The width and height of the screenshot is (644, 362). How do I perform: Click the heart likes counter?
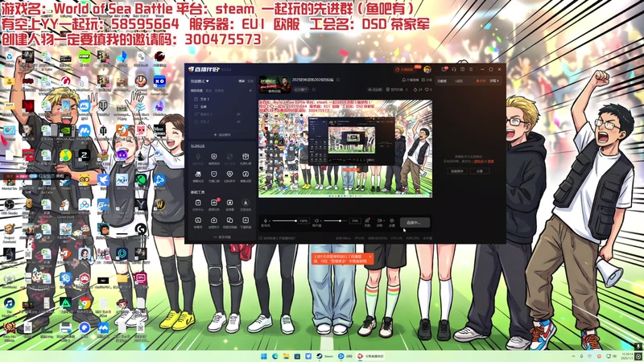click(428, 89)
